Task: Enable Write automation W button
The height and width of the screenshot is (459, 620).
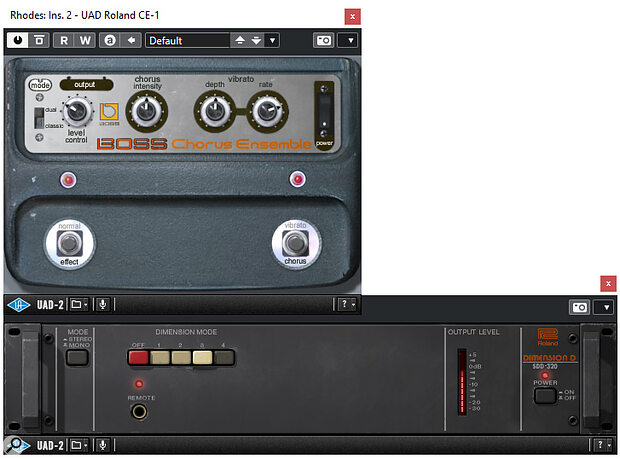Action: 85,40
